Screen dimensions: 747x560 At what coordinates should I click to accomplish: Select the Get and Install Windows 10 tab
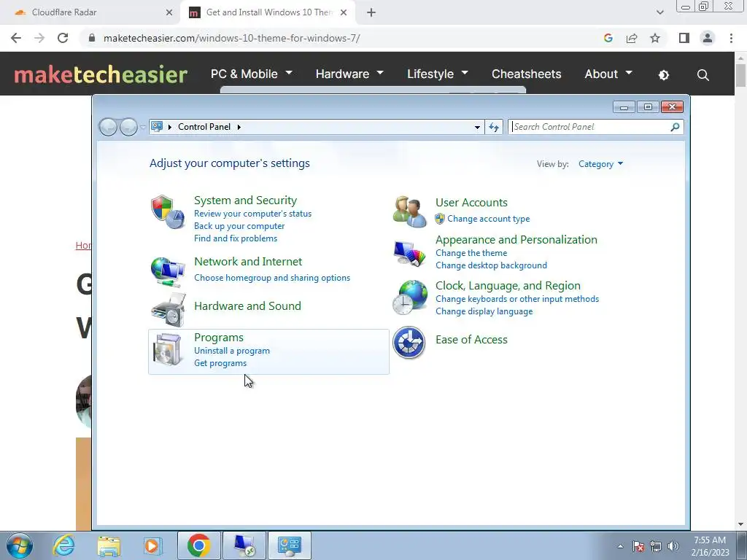tap(268, 12)
